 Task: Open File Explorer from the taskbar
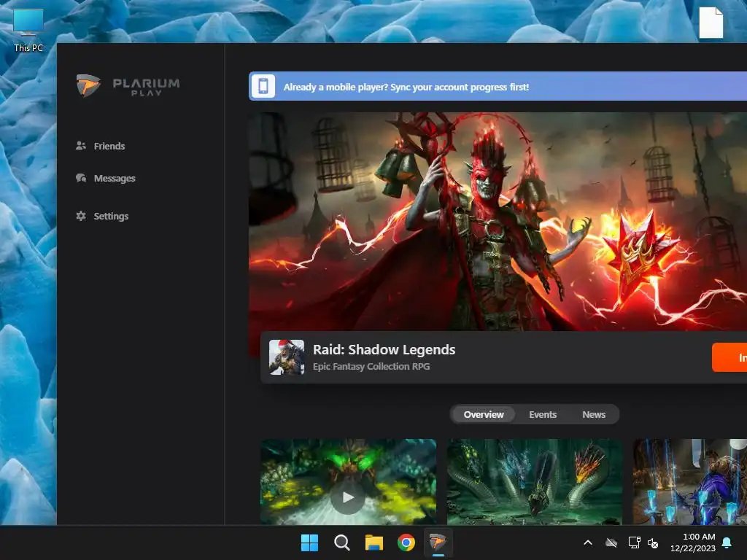coord(374,542)
